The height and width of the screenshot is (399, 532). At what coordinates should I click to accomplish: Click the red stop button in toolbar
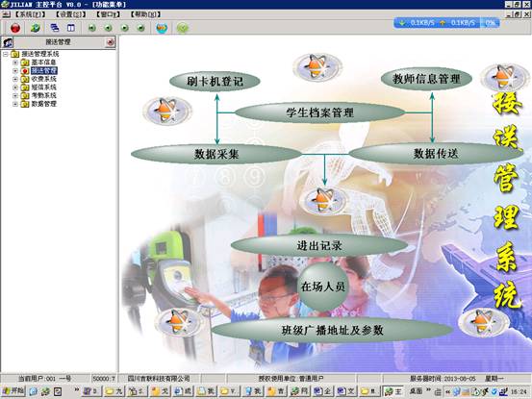[x=15, y=28]
